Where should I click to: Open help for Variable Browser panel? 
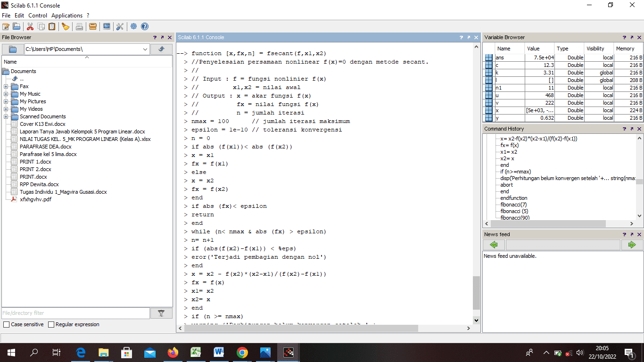(x=624, y=37)
